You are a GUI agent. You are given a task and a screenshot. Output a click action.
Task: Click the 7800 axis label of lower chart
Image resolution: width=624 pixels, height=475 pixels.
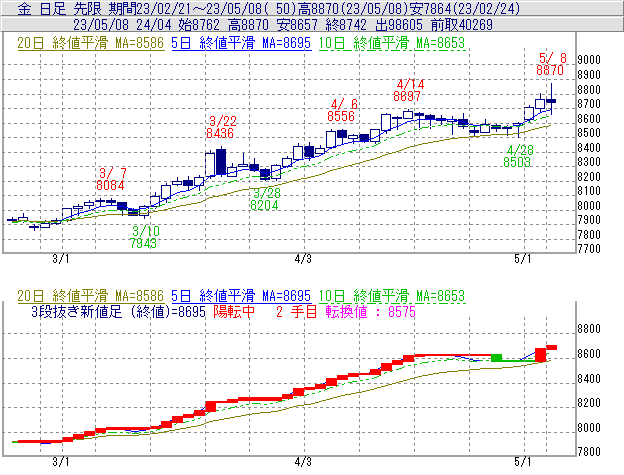click(589, 452)
